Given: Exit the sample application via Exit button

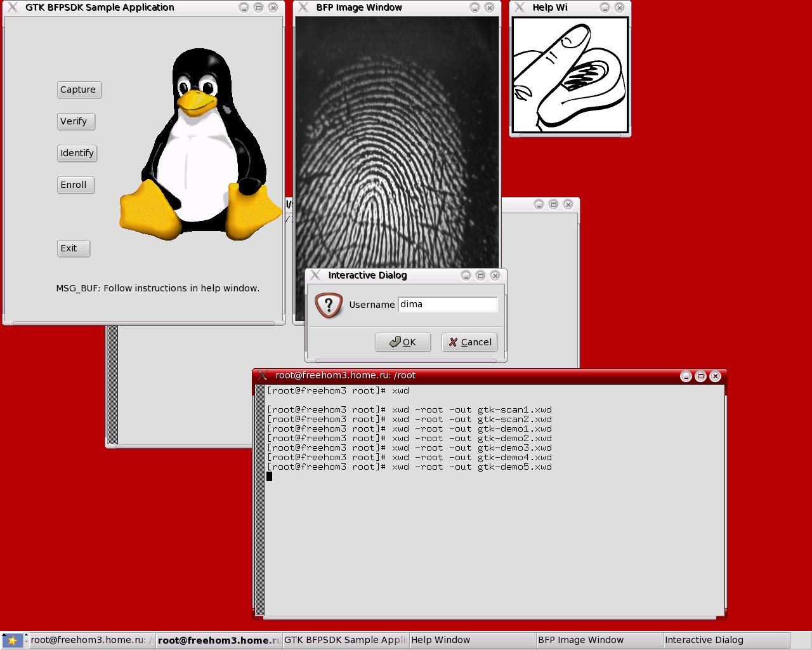Looking at the screenshot, I should [74, 248].
